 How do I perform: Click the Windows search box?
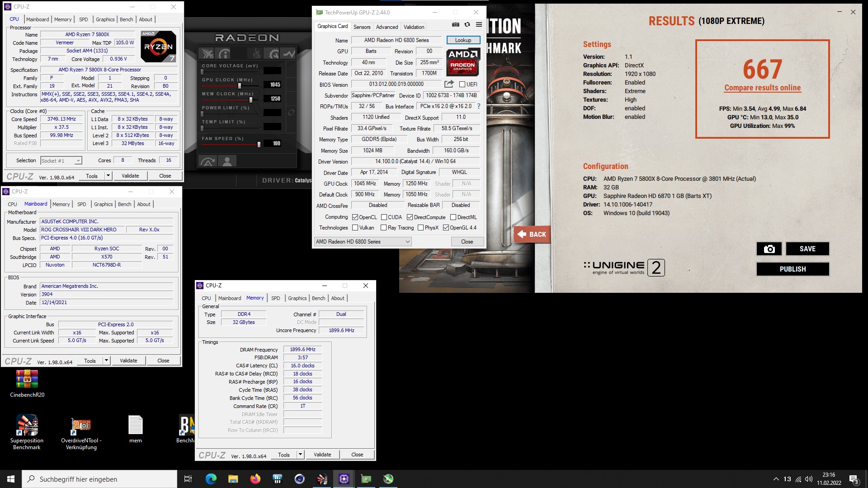click(x=99, y=479)
